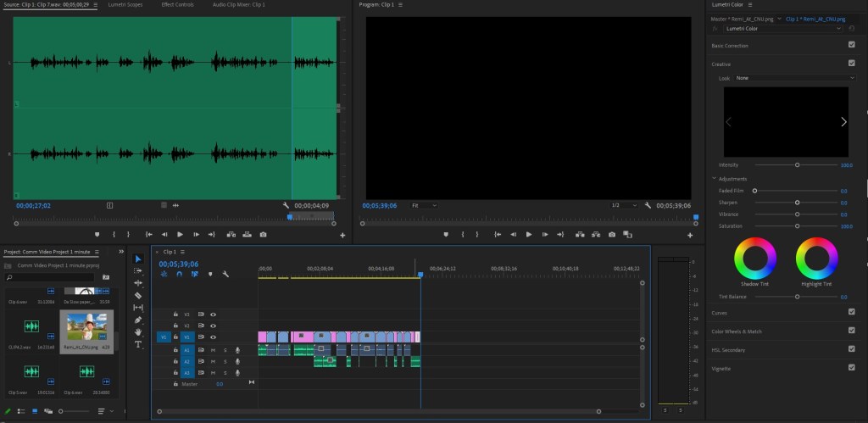Open the 1/2 playback resolution dropdown
Viewport: 868px width, 423px height.
click(x=623, y=205)
